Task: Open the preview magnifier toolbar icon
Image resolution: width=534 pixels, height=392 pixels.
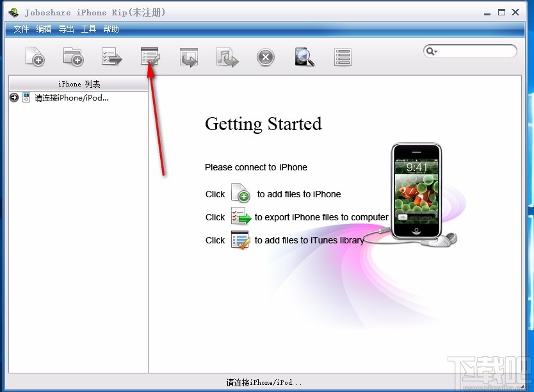Action: [303, 57]
